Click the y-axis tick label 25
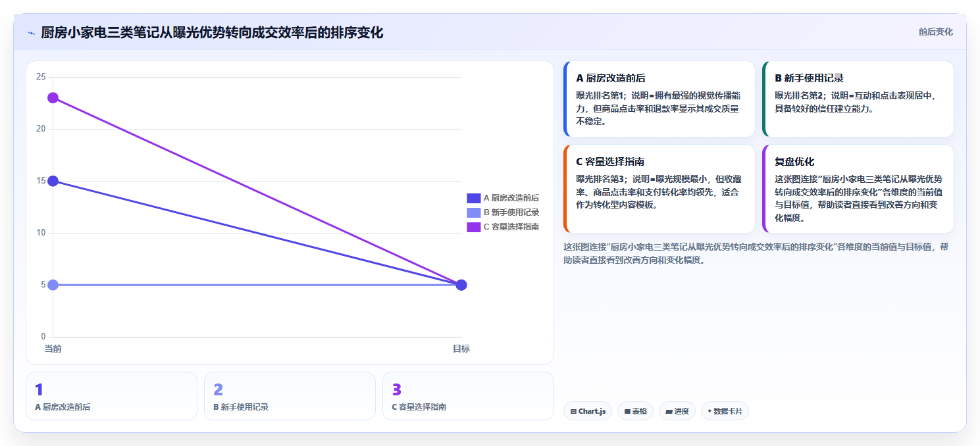Image resolution: width=980 pixels, height=446 pixels. pos(41,77)
